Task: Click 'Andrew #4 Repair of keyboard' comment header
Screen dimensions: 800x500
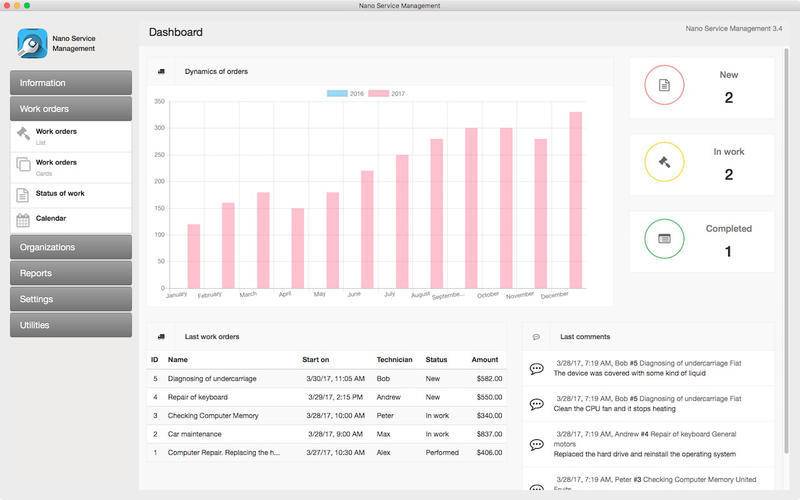Action: 645,439
